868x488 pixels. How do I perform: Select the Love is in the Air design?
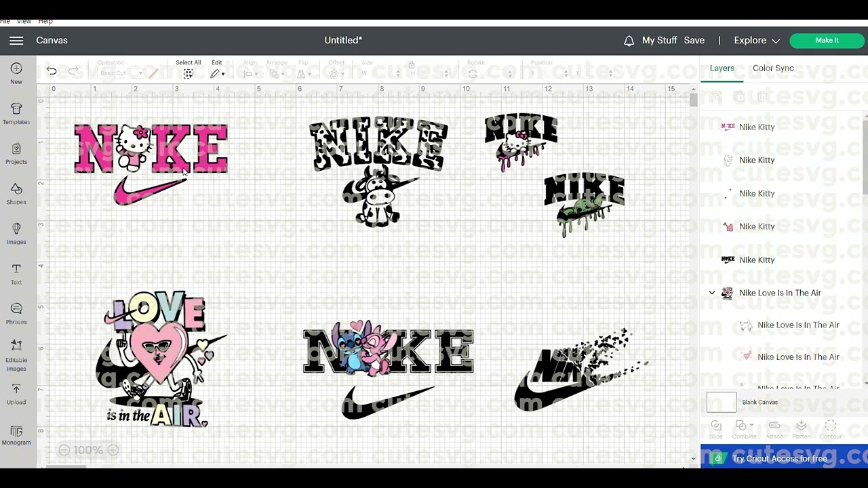(x=160, y=359)
